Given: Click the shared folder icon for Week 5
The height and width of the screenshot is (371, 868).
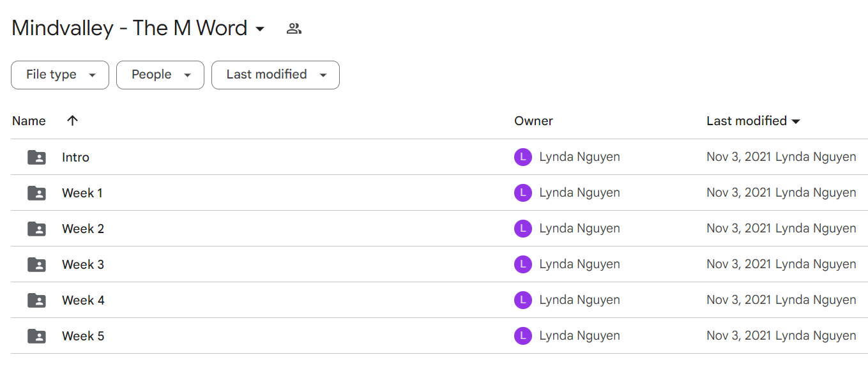Looking at the screenshot, I should 37,336.
